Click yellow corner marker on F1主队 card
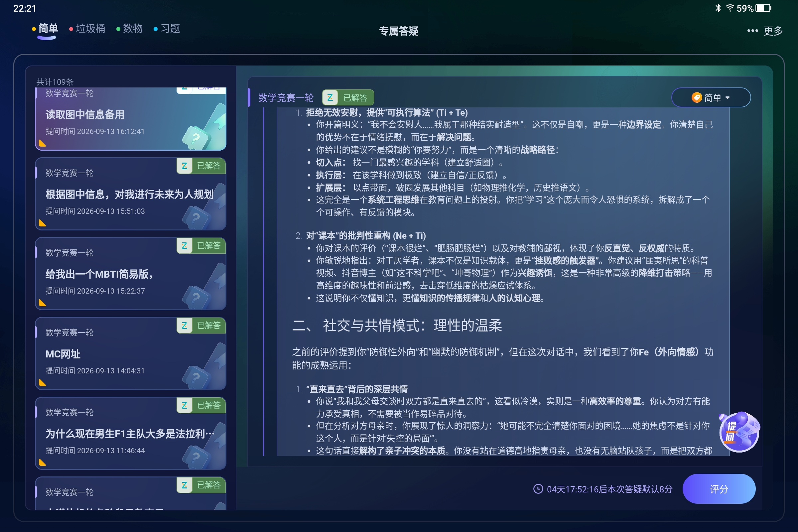This screenshot has width=798, height=532. [43, 462]
